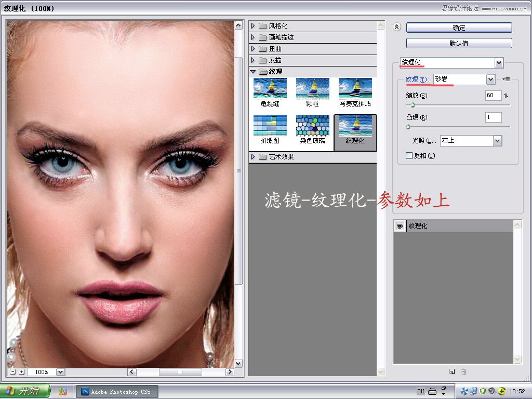
Task: Open the filter name dropdown showing 纹理化
Action: (x=498, y=62)
